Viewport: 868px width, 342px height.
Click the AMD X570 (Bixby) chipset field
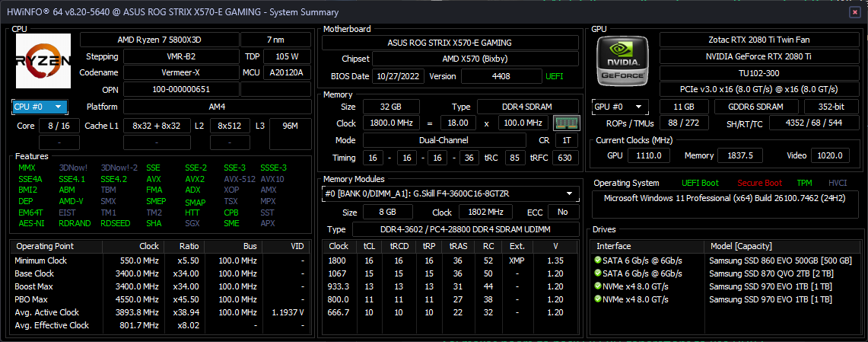click(x=475, y=59)
